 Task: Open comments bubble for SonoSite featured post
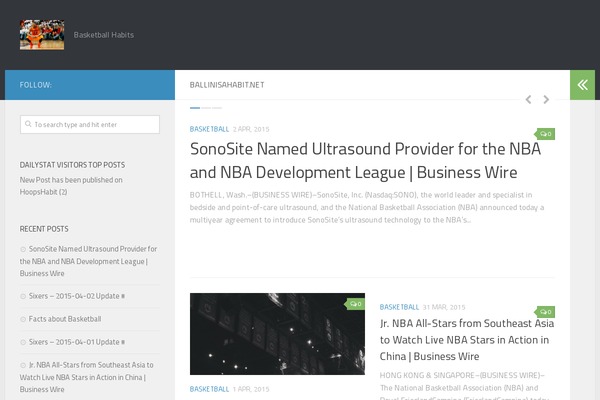pos(545,134)
